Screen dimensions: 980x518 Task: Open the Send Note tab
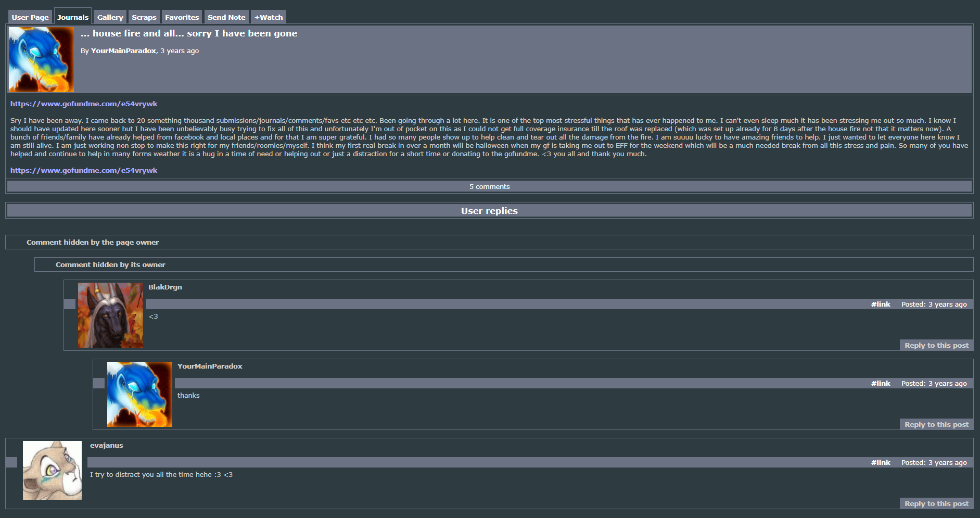226,17
